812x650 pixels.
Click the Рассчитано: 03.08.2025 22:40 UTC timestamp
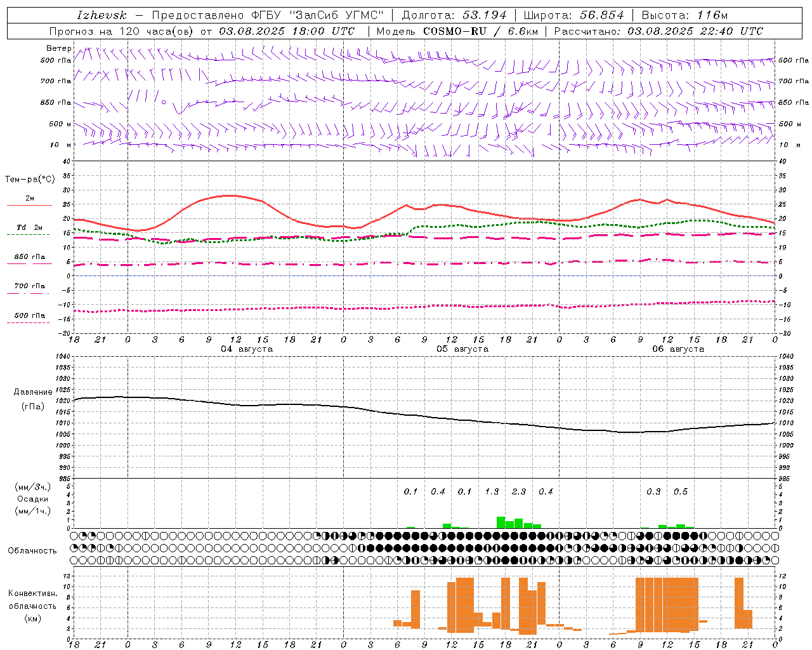[658, 31]
